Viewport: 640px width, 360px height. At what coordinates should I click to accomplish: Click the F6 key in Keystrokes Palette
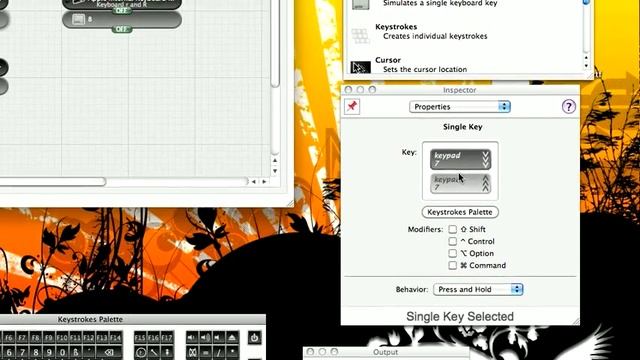(x=9, y=338)
